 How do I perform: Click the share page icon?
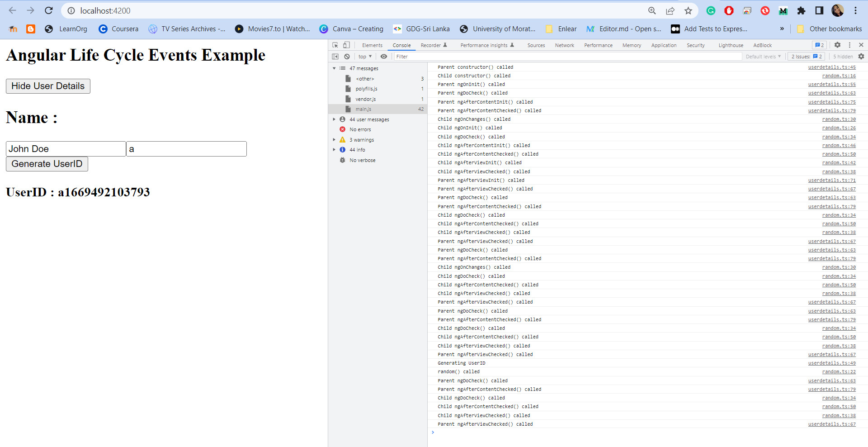(x=670, y=10)
